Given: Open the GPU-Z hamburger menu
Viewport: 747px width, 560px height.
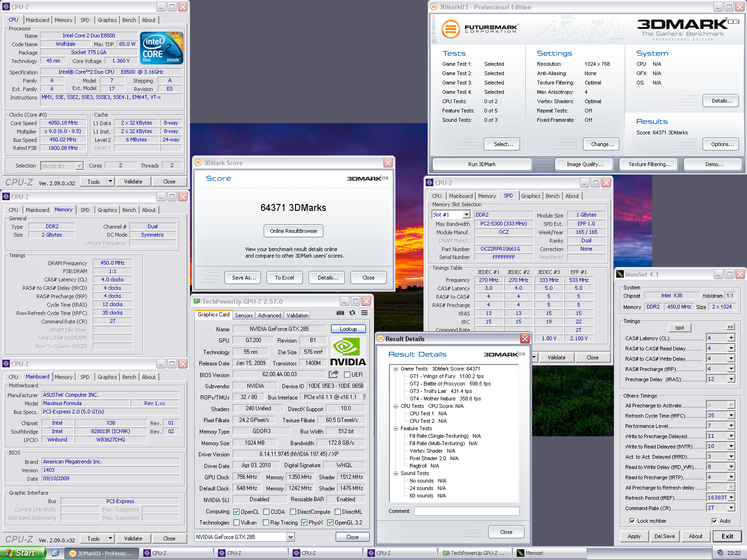Looking at the screenshot, I should 364,313.
